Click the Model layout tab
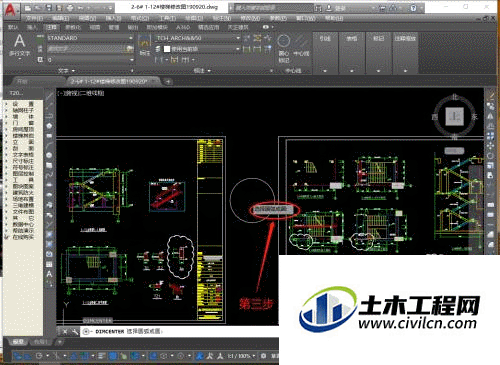 point(18,342)
